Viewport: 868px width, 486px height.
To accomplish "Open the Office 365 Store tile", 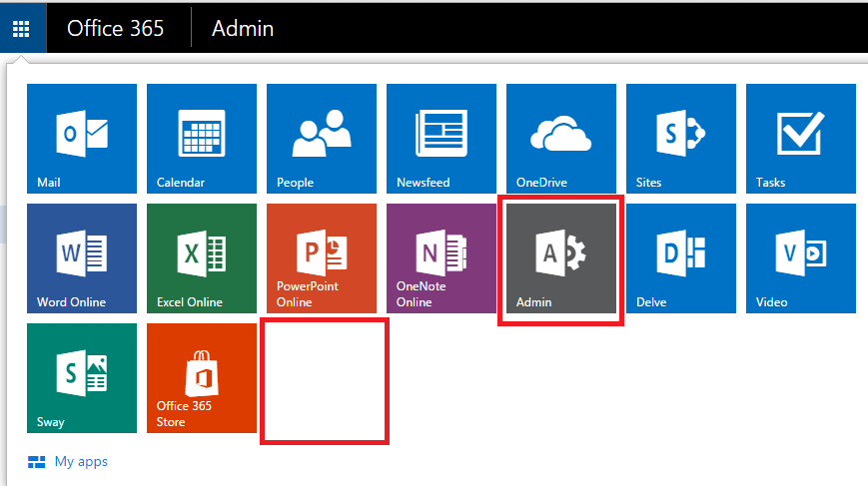I will 202,378.
